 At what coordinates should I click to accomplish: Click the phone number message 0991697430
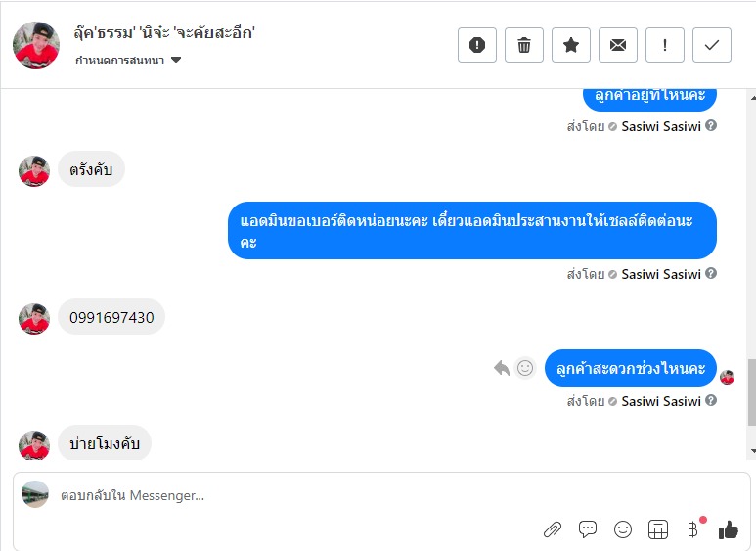pos(111,317)
